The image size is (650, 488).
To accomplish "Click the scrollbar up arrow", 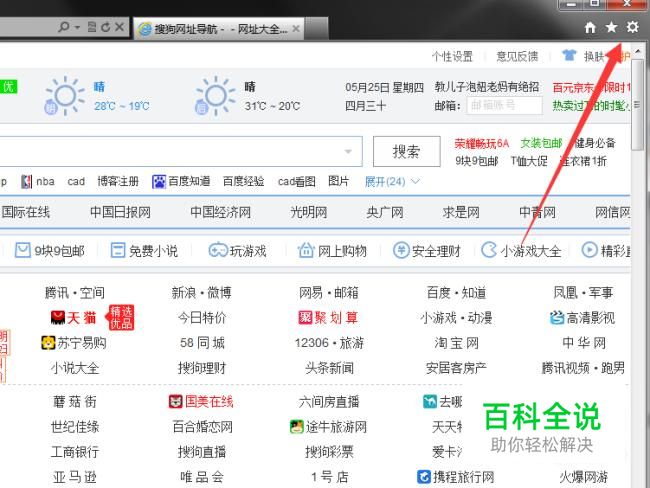I will point(637,51).
